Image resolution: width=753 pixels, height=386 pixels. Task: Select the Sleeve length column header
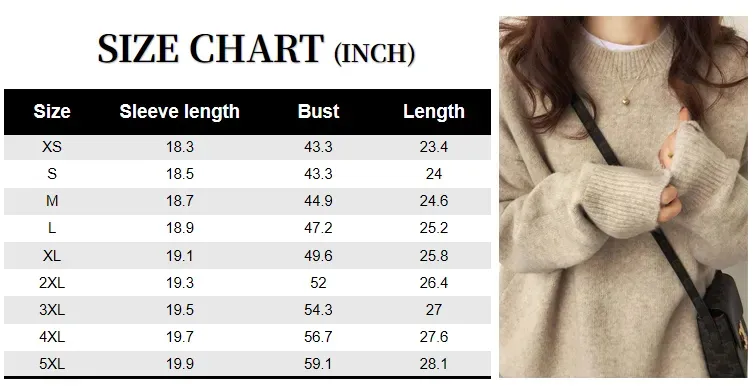pyautogui.click(x=180, y=111)
